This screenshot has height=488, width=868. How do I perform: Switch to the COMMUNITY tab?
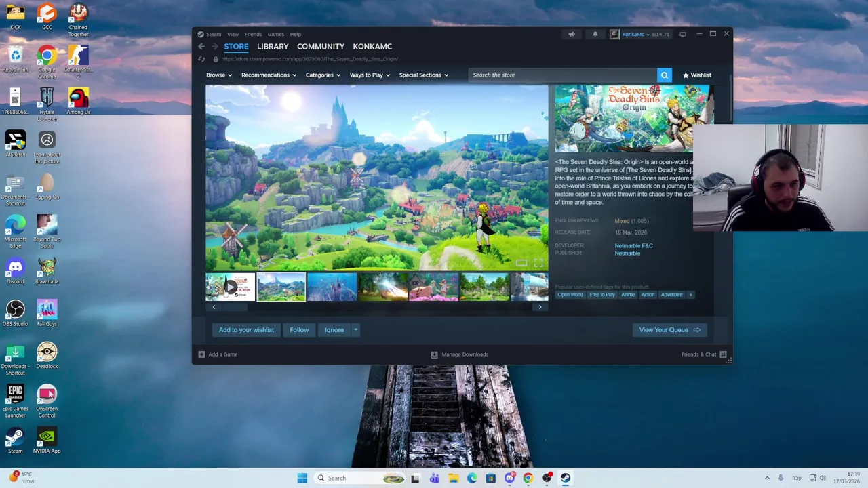[321, 47]
